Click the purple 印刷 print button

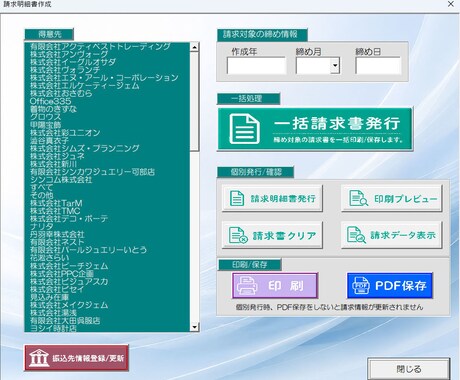(275, 286)
